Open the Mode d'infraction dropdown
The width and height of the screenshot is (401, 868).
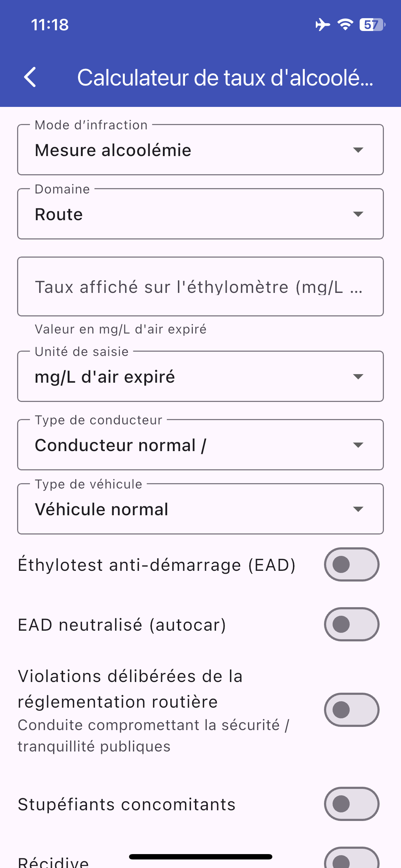point(200,150)
